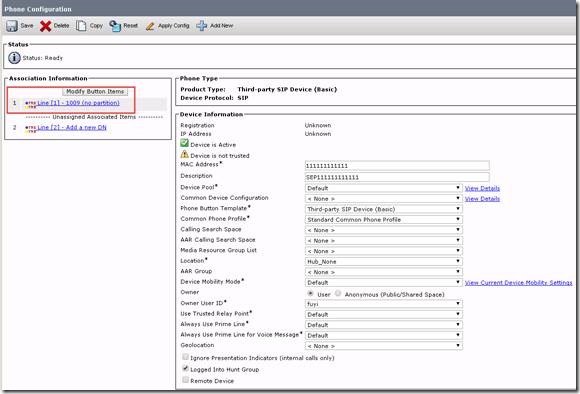Click the Add New plus icon

[202, 26]
